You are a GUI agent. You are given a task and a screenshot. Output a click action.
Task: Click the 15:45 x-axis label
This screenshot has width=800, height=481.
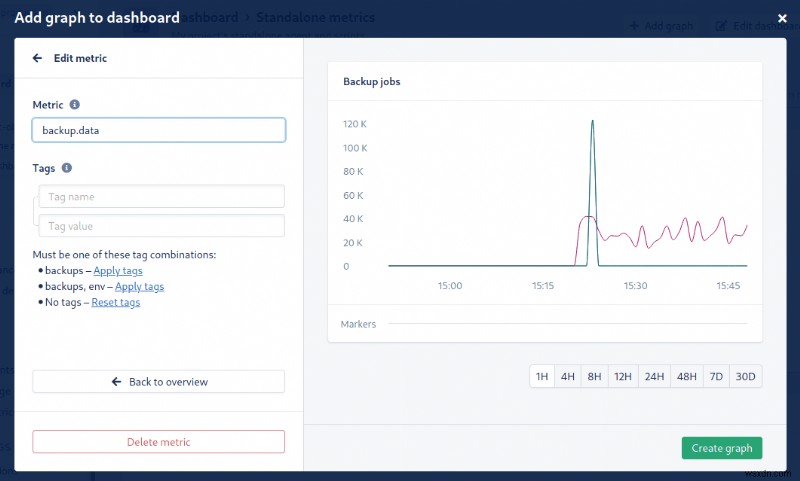728,286
